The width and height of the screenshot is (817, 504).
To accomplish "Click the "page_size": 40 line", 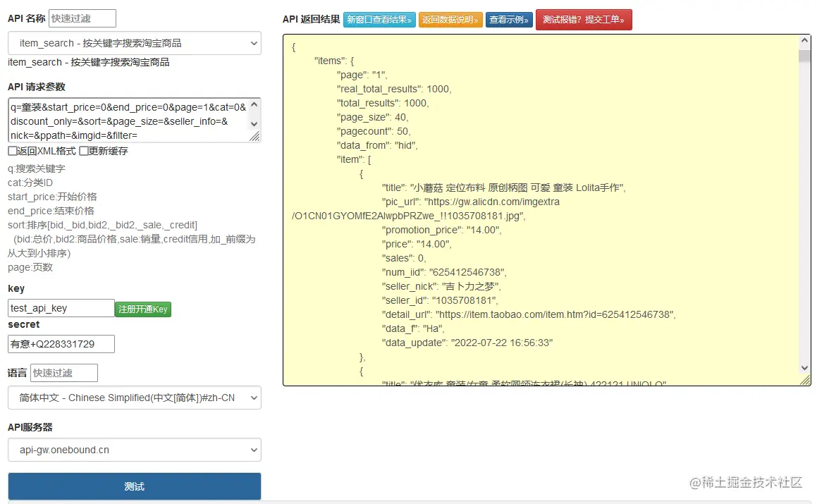I will (372, 117).
